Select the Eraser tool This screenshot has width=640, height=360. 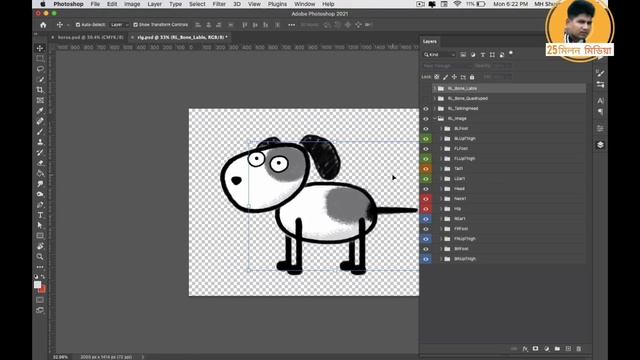point(40,163)
